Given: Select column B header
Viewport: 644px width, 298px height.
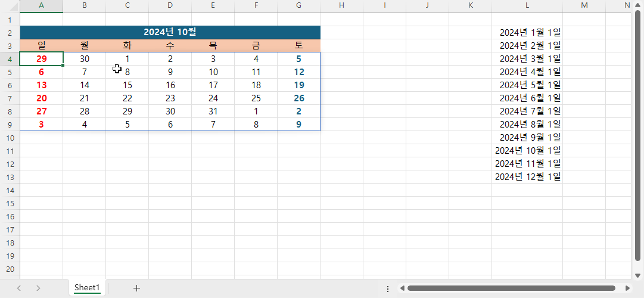Looking at the screenshot, I should click(x=84, y=6).
